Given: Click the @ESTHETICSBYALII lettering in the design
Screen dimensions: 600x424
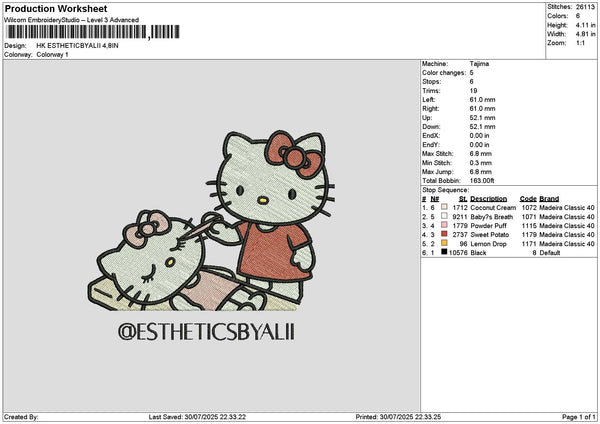Looking at the screenshot, I should tap(207, 332).
